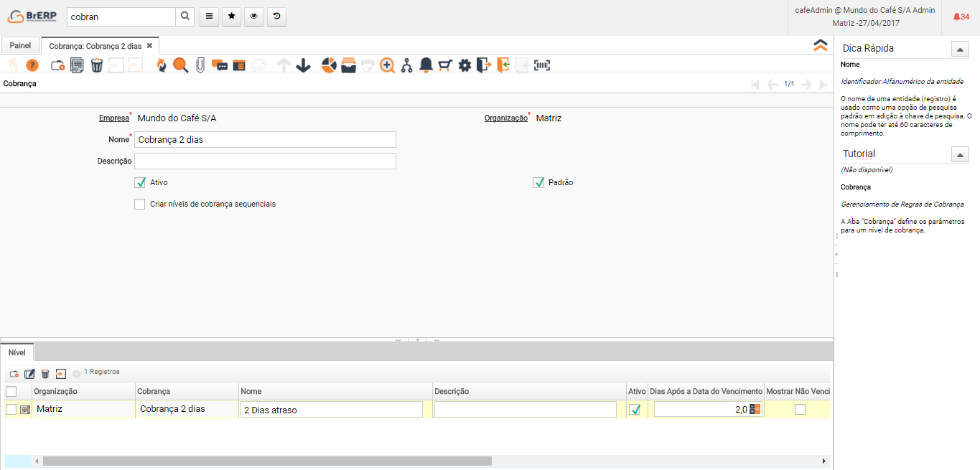Image resolution: width=980 pixels, height=470 pixels.
Task: Copy record using the toolbar copy icon
Action: (78, 65)
